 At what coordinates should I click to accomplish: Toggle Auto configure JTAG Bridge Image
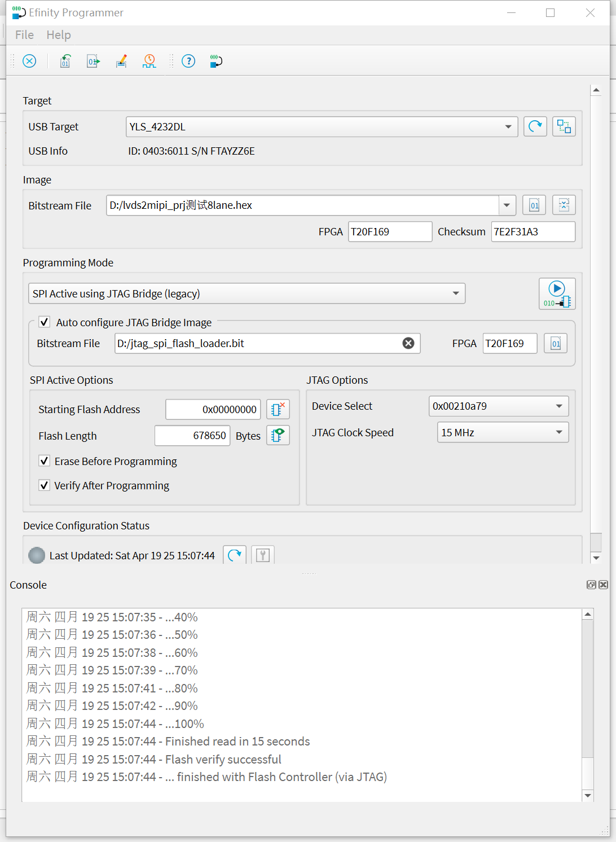coord(45,322)
